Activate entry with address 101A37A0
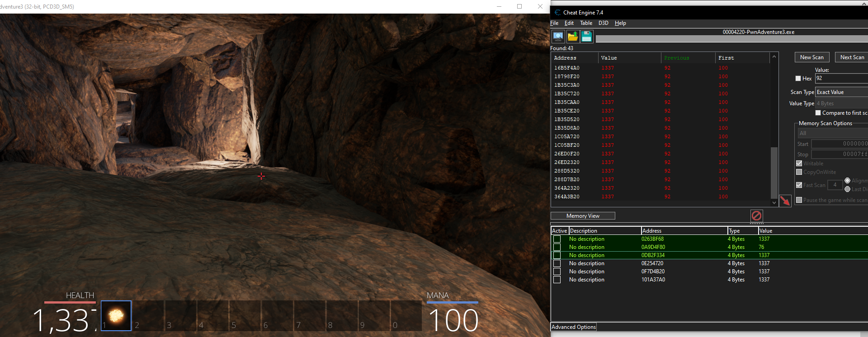The height and width of the screenshot is (337, 868). 557,280
